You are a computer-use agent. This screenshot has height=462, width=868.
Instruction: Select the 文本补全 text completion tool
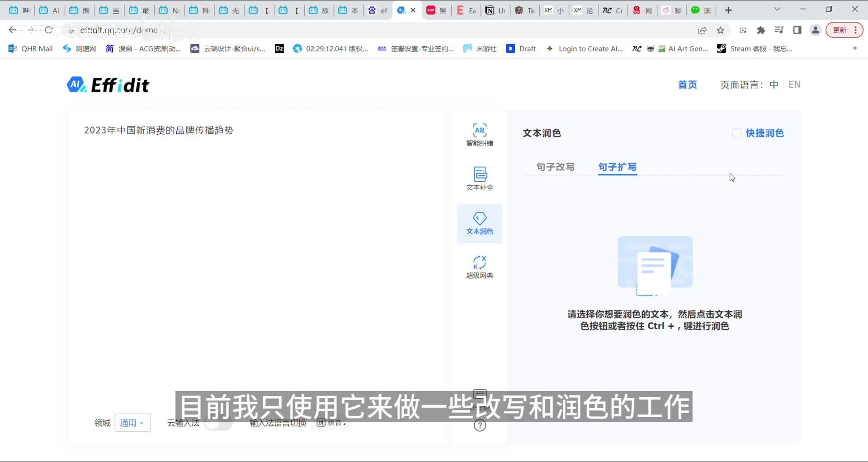(479, 179)
